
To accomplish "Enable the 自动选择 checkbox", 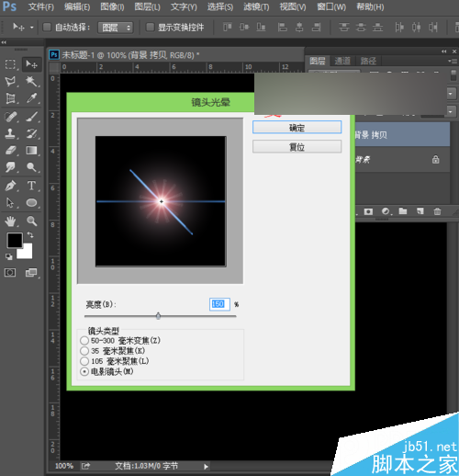I will pos(47,27).
